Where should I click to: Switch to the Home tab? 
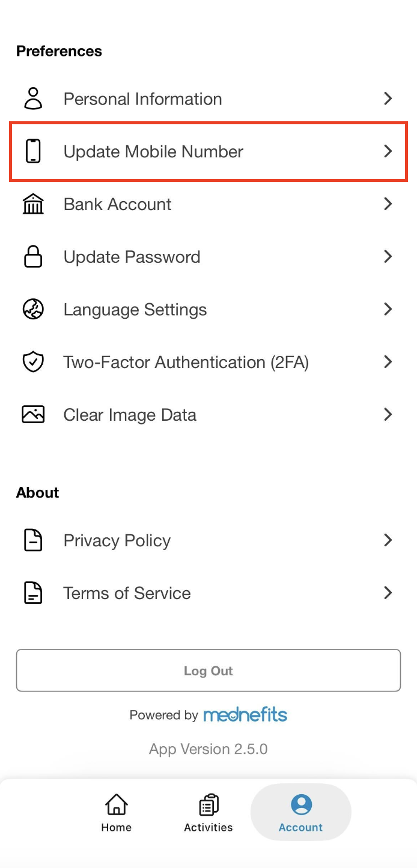pyautogui.click(x=116, y=813)
